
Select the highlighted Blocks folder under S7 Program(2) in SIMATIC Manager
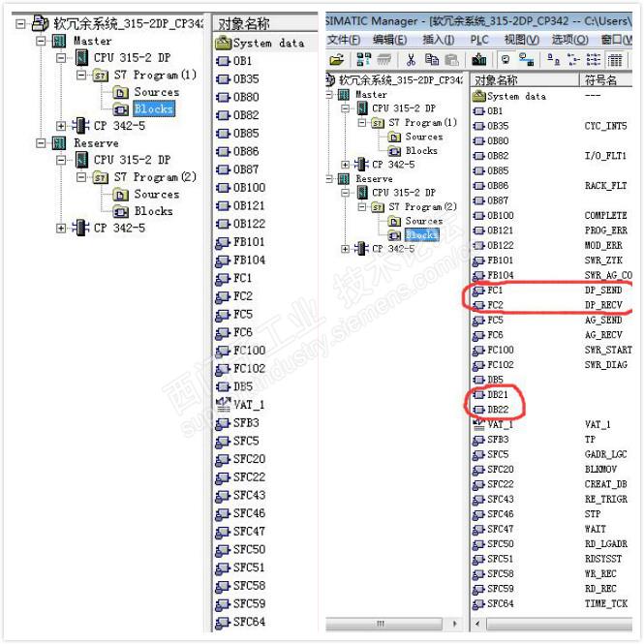(x=422, y=235)
